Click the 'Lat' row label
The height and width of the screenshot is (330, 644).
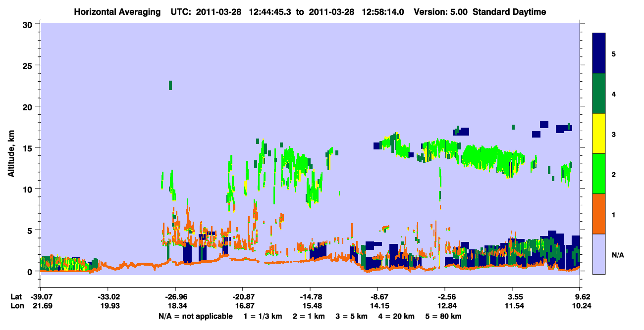click(x=16, y=297)
